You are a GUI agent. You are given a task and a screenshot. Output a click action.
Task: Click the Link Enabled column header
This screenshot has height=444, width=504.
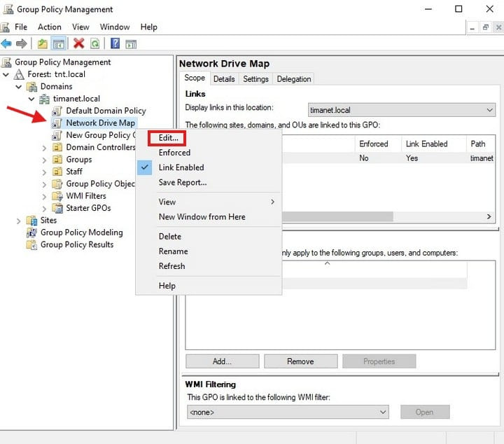click(x=433, y=144)
